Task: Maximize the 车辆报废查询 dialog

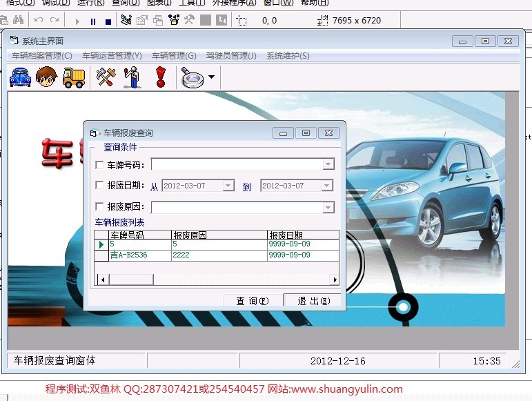Action: [306, 133]
